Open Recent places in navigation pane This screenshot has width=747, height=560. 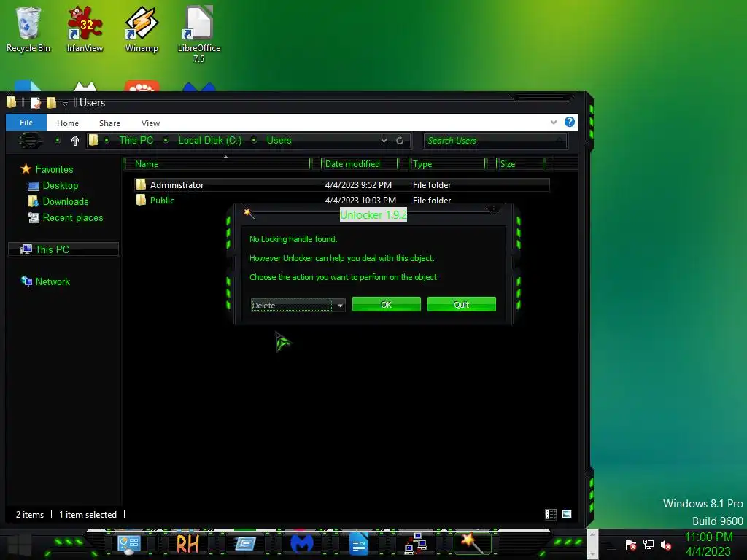(x=65, y=217)
